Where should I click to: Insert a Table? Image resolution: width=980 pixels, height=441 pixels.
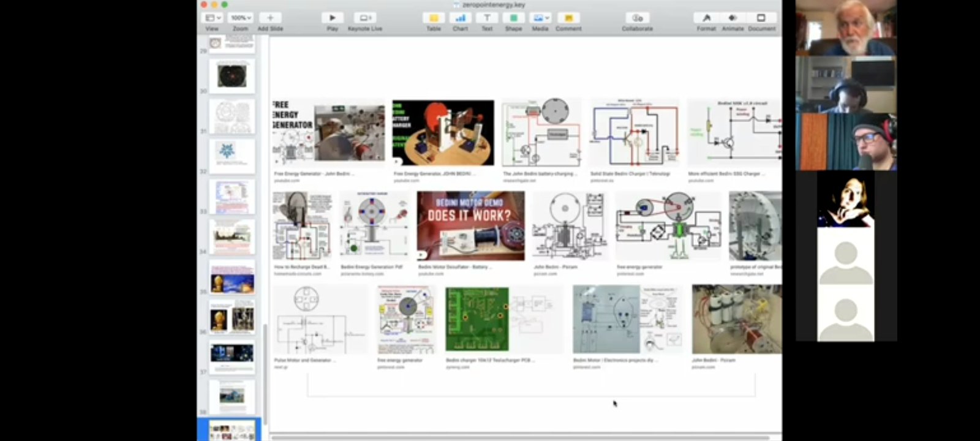click(x=434, y=18)
